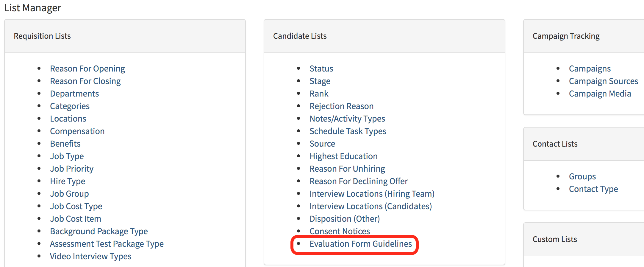Viewport: 644px width, 267px height.
Task: Open the Job Priority list
Action: click(x=71, y=169)
